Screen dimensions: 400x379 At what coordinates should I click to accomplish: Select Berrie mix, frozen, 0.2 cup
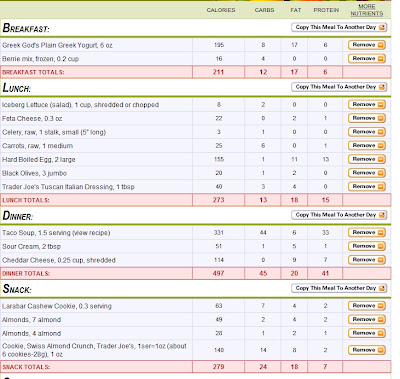[x=40, y=59]
